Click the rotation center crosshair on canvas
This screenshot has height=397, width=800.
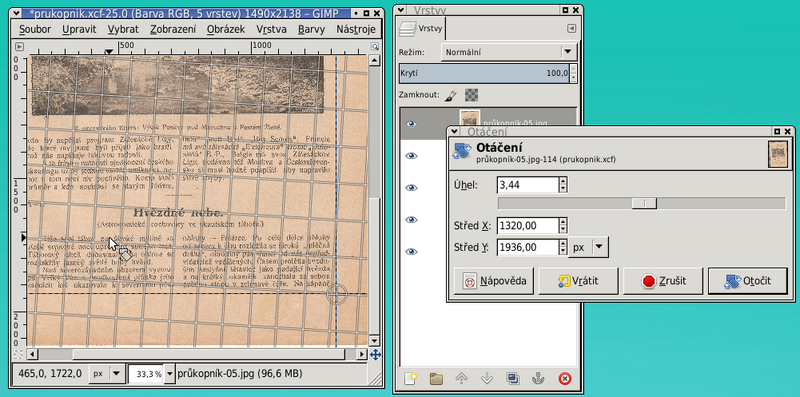(x=336, y=294)
